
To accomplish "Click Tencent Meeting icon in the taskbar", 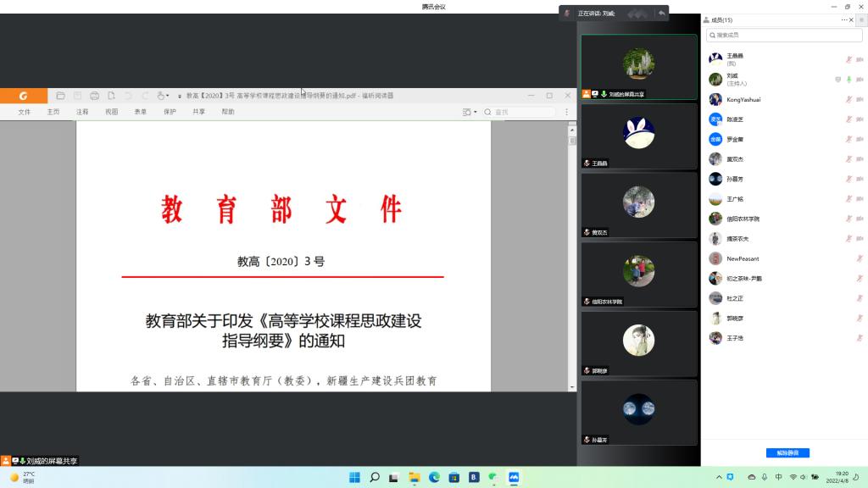I will (x=514, y=477).
